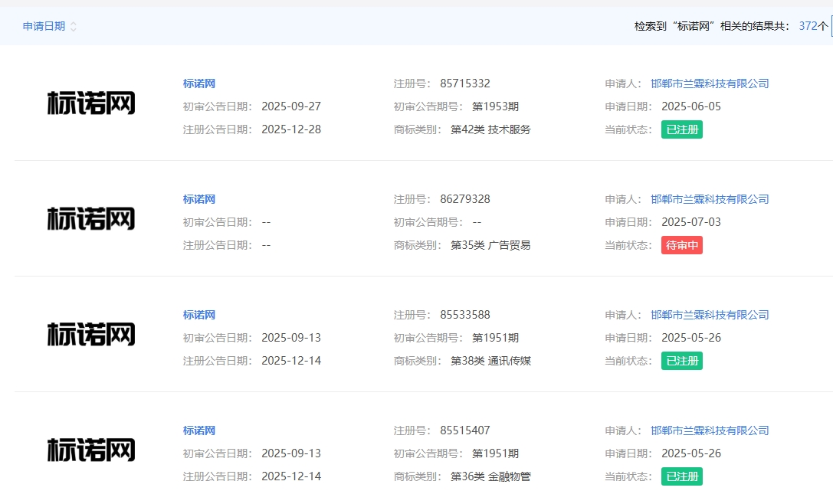
Task: Open the 标诺网 title link for 第38类 通讯传媒
Action: [199, 315]
